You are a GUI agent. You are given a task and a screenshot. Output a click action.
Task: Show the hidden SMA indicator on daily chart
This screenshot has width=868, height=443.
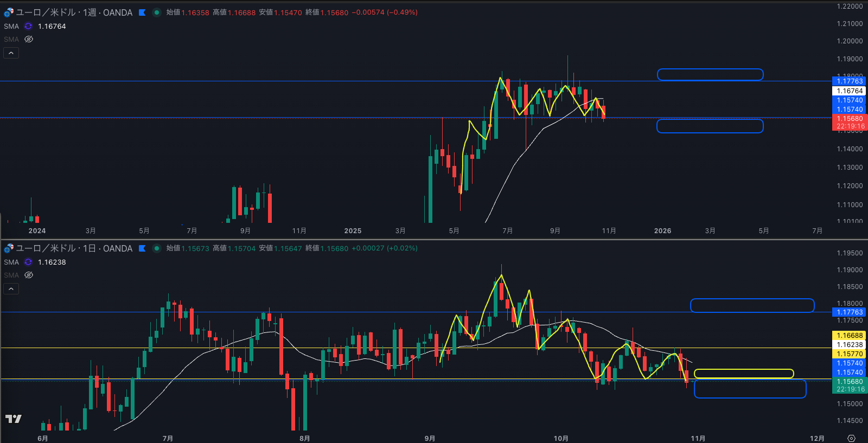(29, 275)
